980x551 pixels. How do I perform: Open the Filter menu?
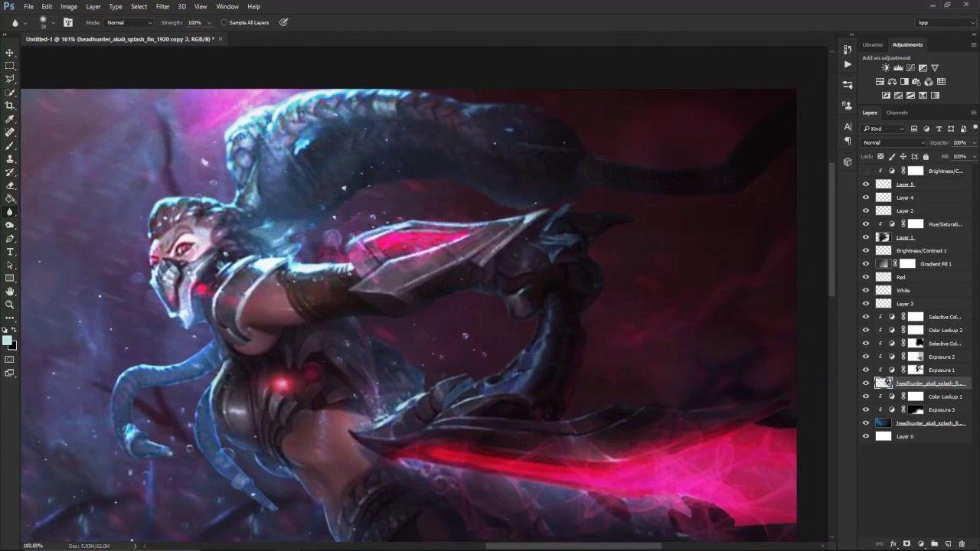[163, 6]
